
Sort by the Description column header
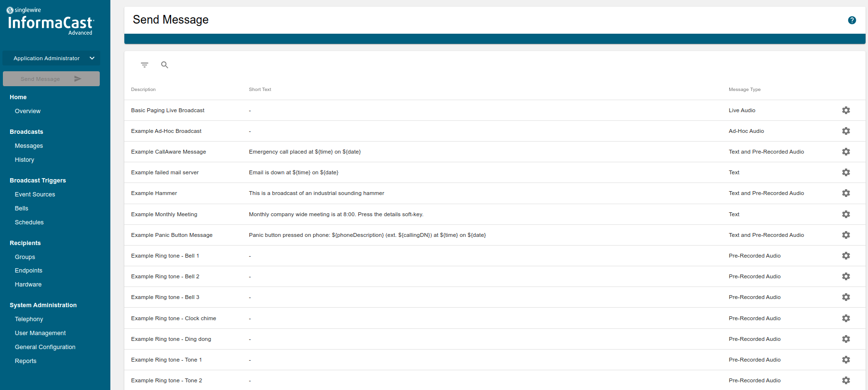(143, 90)
